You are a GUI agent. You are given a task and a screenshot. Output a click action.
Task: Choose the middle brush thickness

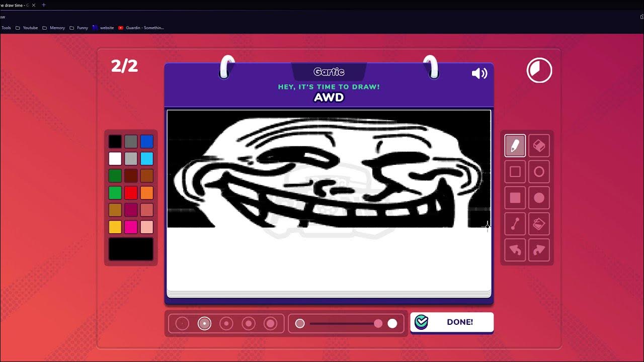226,324
